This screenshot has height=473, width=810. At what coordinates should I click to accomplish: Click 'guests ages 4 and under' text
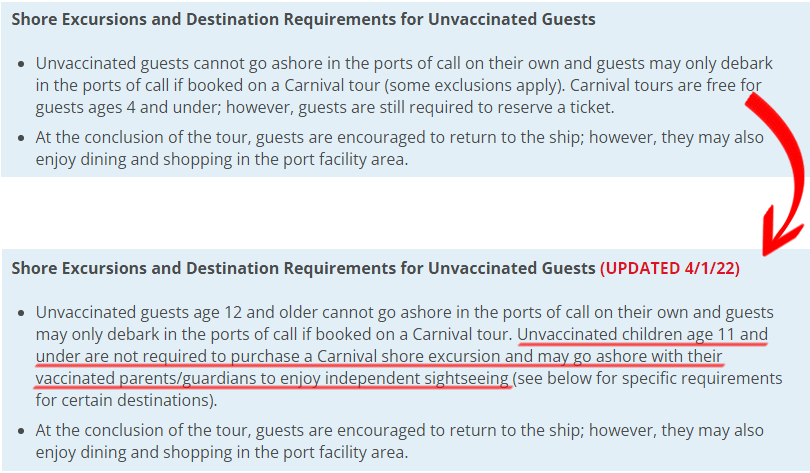pyautogui.click(x=127, y=107)
